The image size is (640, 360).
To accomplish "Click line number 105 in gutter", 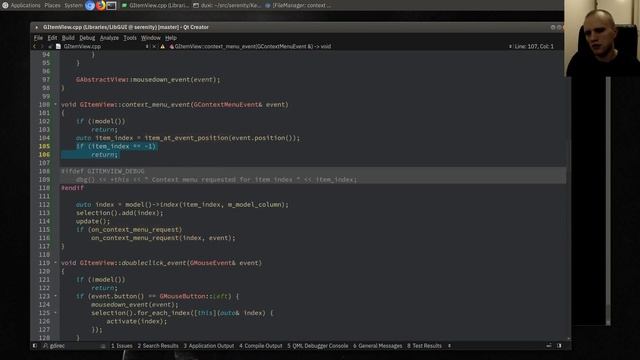I will point(45,146).
